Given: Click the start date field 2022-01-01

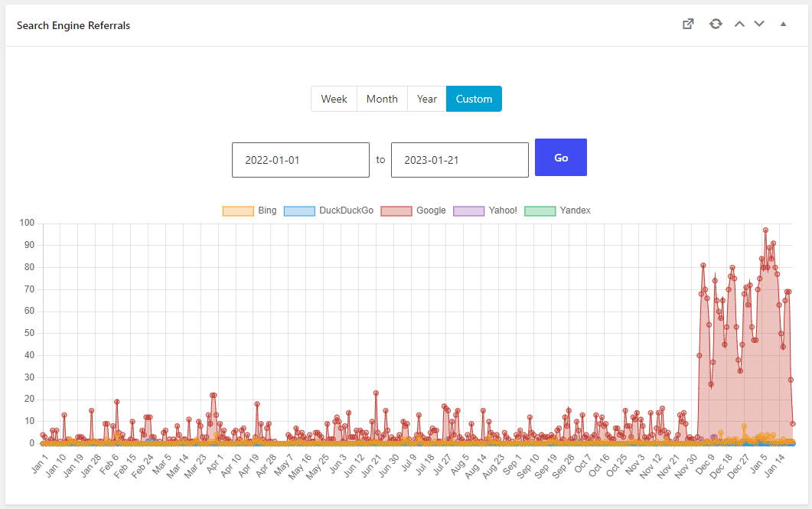Looking at the screenshot, I should (x=300, y=160).
